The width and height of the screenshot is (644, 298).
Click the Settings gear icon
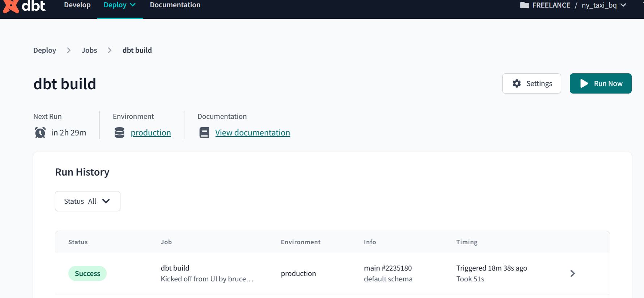point(517,83)
